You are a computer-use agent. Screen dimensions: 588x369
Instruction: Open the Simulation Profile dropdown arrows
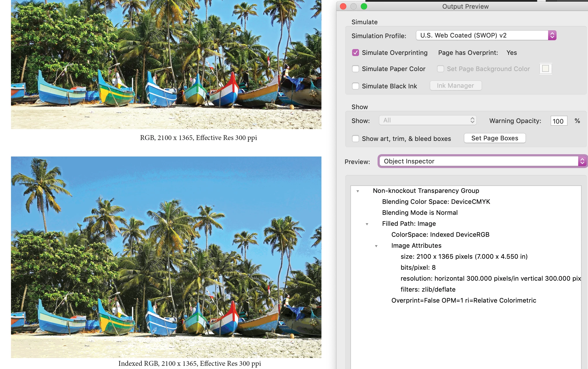coord(552,36)
